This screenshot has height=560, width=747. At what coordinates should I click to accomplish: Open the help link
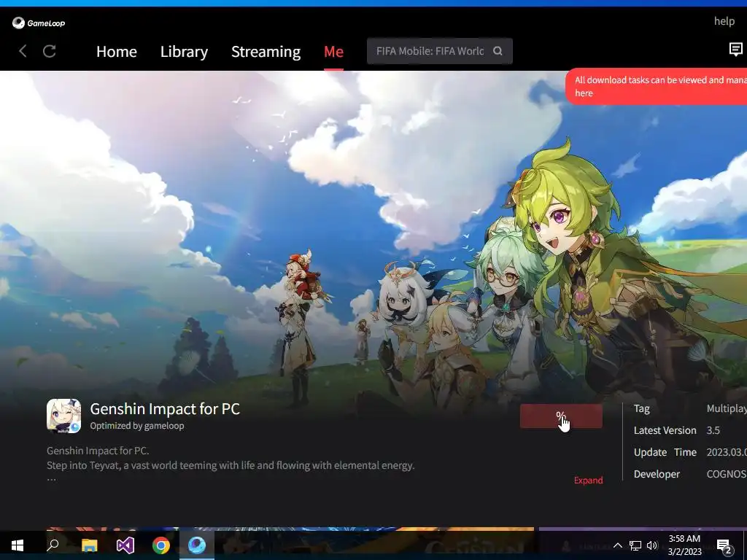coord(724,21)
